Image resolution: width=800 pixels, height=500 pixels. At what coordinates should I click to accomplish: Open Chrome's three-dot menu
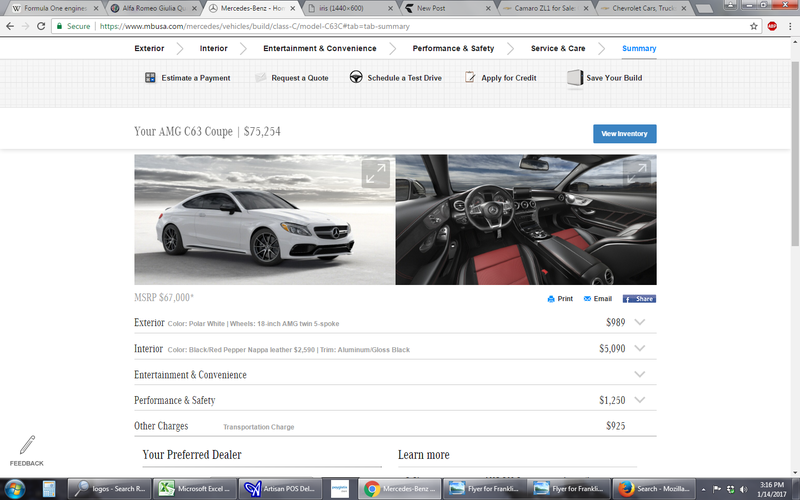coord(790,26)
